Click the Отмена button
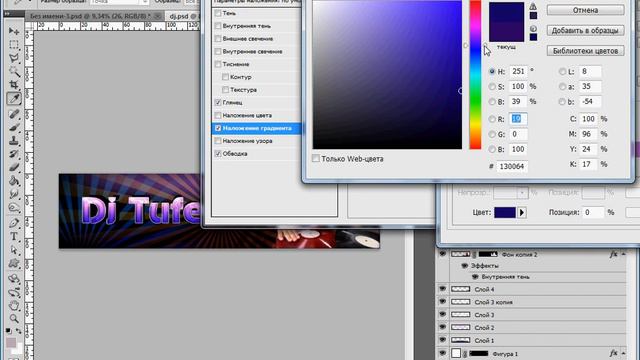Viewport: 640px width, 360px height. pos(585,10)
